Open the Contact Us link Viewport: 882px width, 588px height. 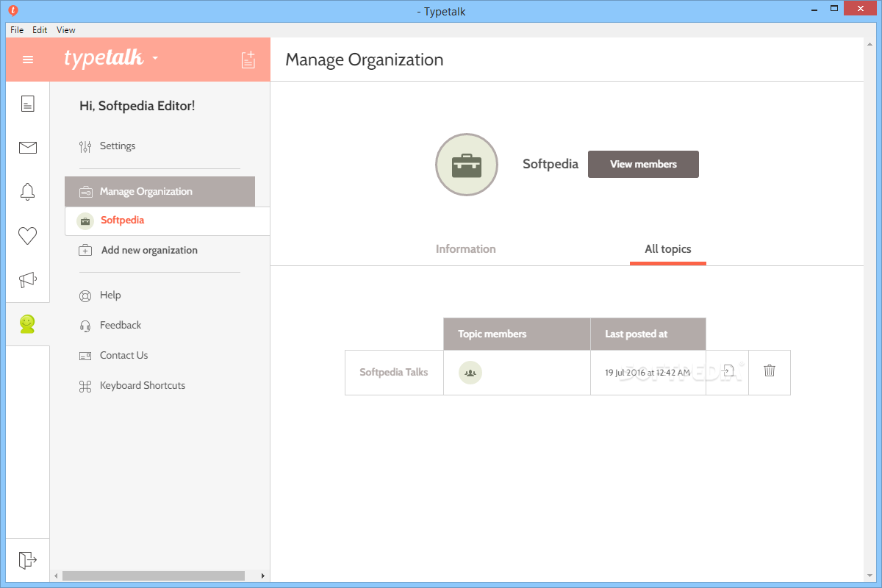coord(124,356)
